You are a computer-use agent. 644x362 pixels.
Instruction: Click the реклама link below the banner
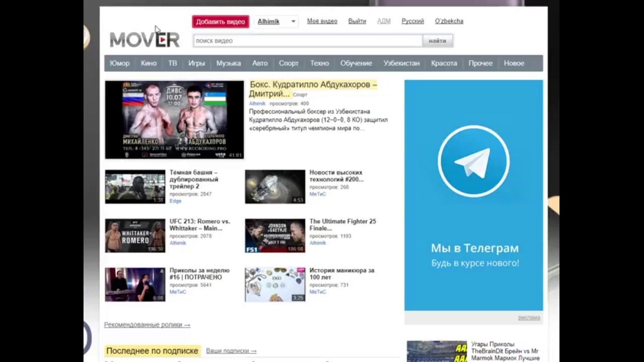(529, 318)
